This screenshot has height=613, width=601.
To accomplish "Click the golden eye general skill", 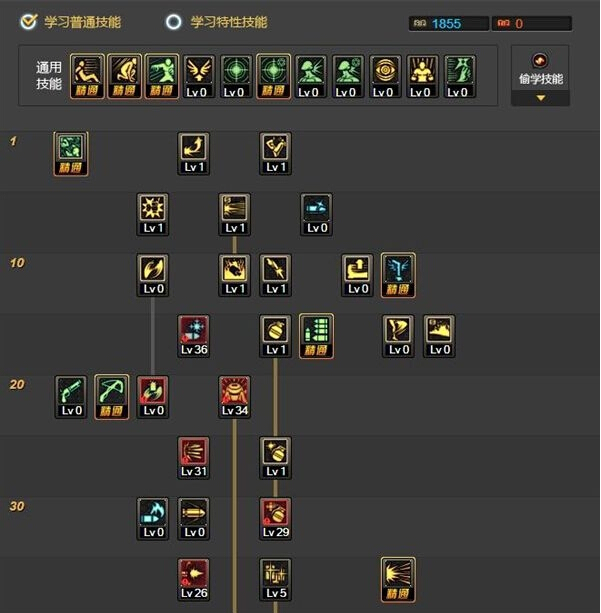I will pos(385,76).
